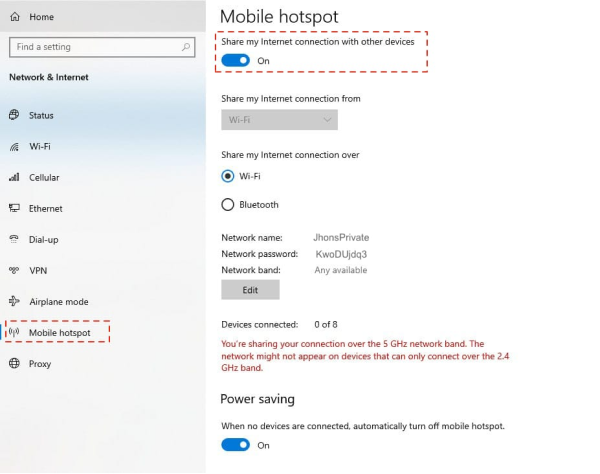Screen dimensions: 600x474
Task: Turn off Share my Internet connection toggle
Action: (235, 60)
